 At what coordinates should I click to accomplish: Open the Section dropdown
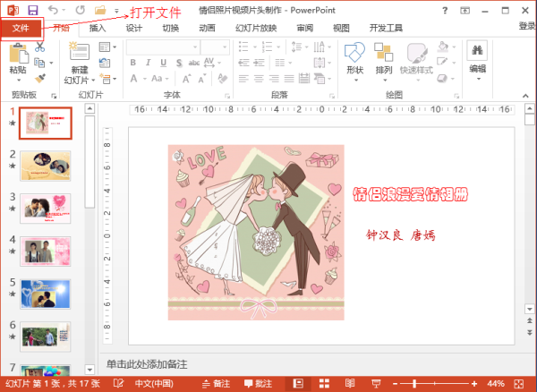107,79
